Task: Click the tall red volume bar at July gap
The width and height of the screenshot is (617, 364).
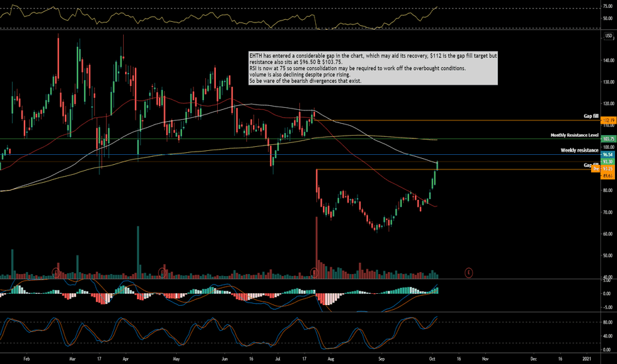Action: click(316, 248)
